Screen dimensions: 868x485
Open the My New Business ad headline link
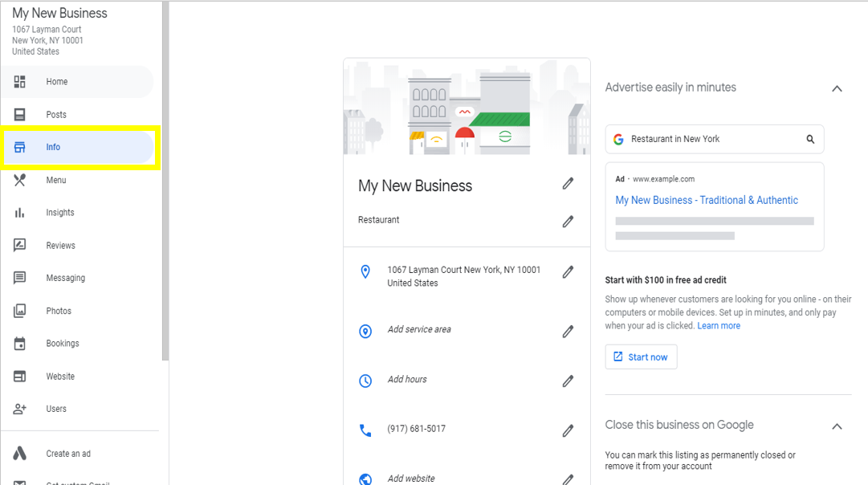pos(707,201)
